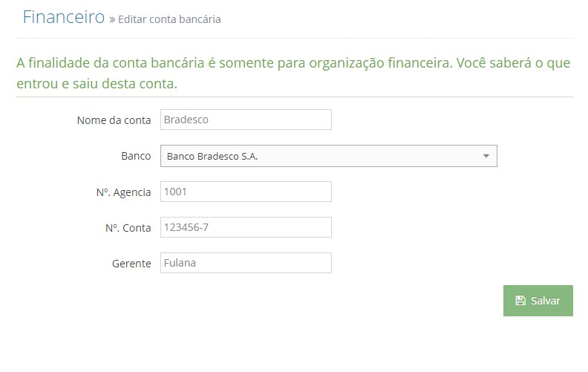Click the floppy disk save icon

[x=520, y=301]
